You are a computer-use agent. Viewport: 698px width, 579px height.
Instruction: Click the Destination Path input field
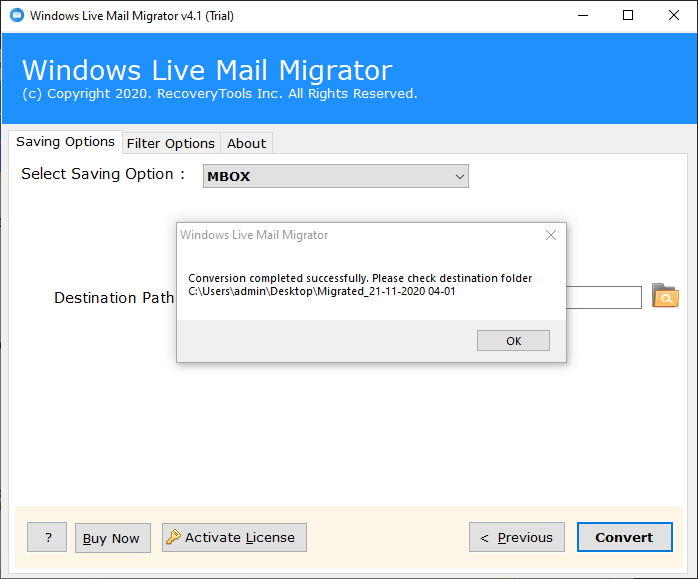point(603,297)
